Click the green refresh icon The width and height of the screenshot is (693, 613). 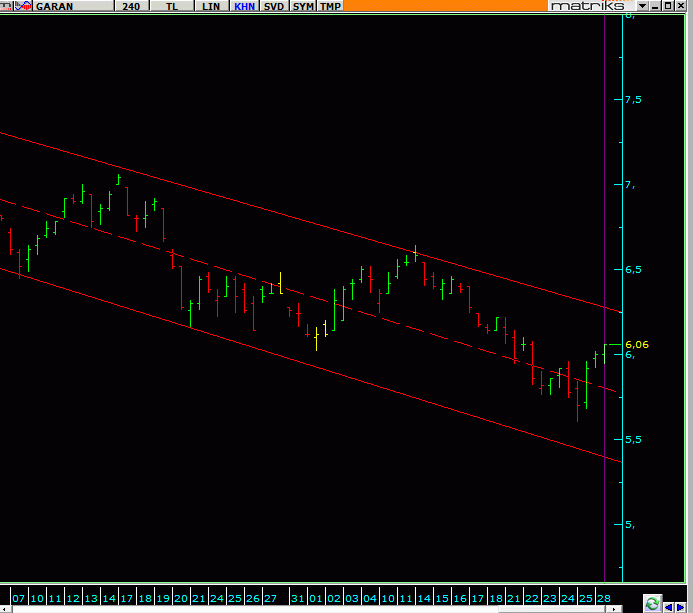pyautogui.click(x=652, y=604)
